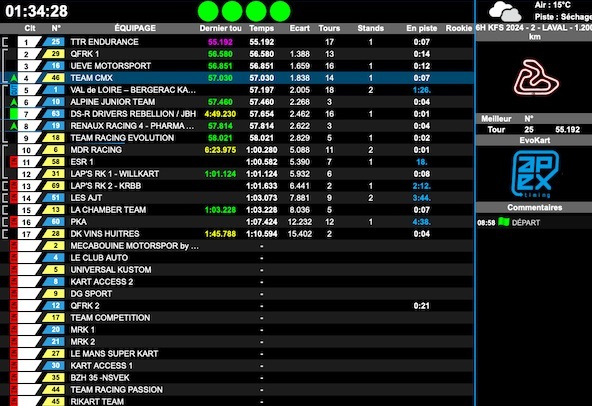Click the number 25 kart badge
Image resolution: width=592 pixels, height=406 pixels.
click(x=54, y=42)
